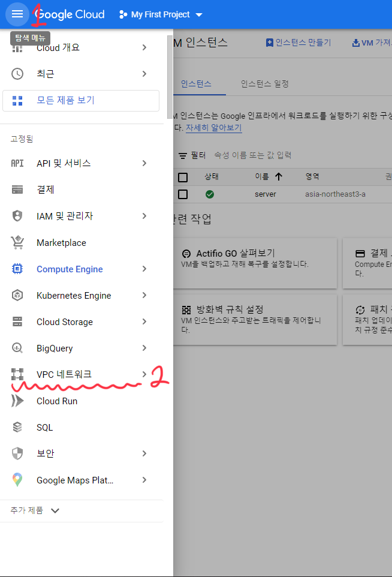Click the VPC 네트워크 network icon
This screenshot has width=392, height=577.
(17, 374)
